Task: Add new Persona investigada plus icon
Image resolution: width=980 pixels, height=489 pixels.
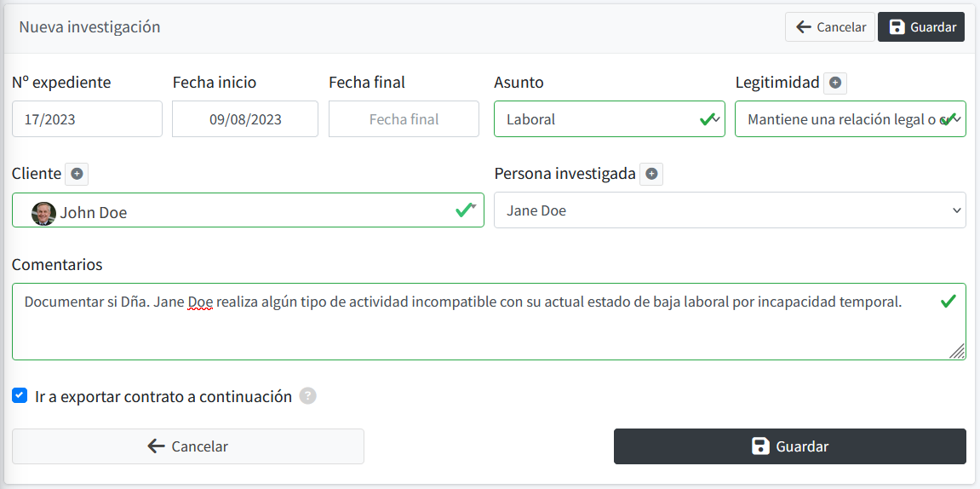Action: point(651,174)
